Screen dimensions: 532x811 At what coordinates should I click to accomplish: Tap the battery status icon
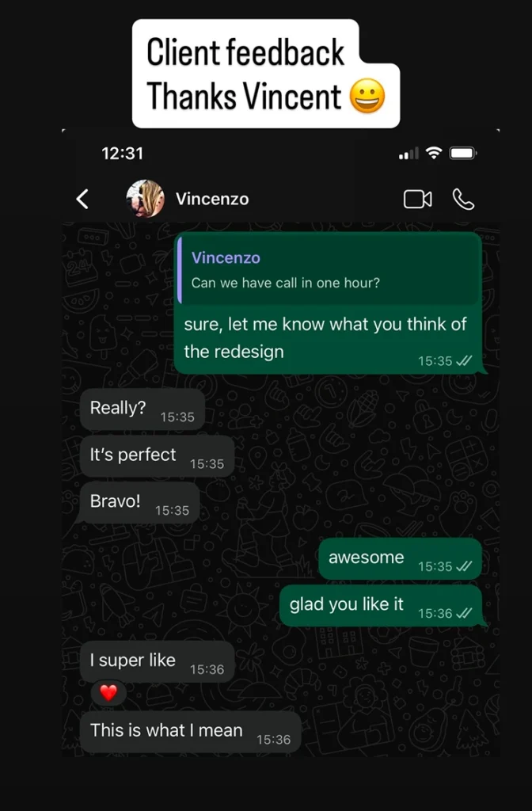tap(463, 153)
